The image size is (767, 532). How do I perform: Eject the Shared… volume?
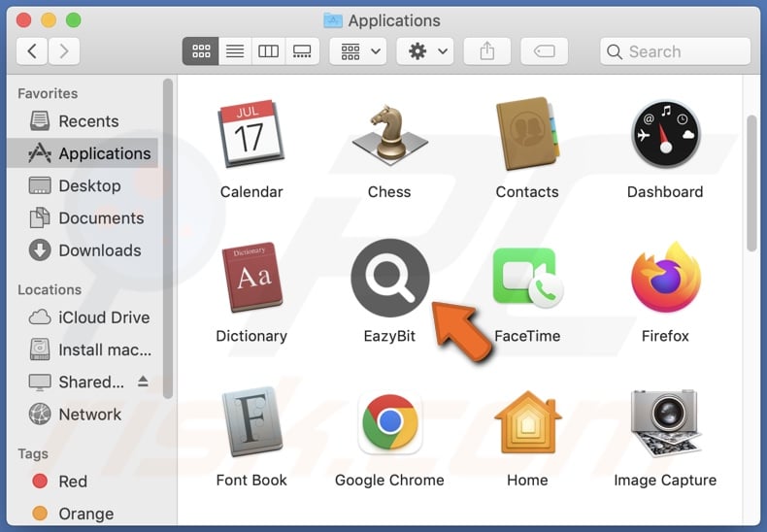[143, 382]
